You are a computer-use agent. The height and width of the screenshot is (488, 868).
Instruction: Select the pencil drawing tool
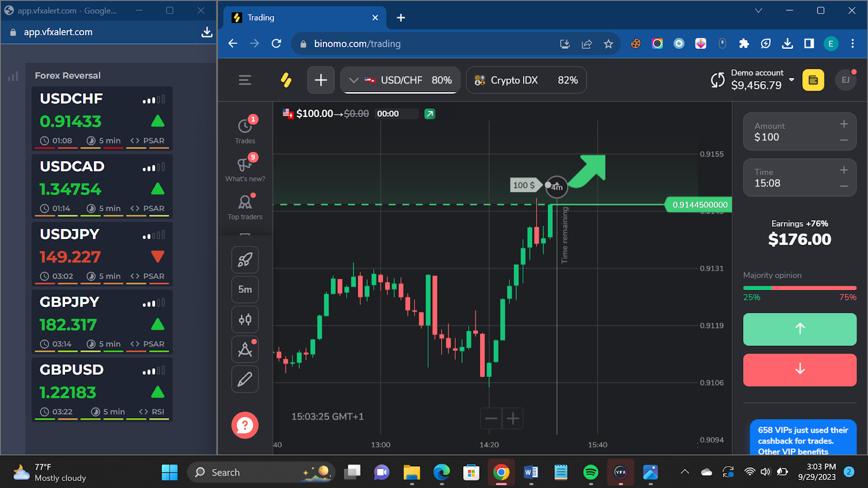[245, 379]
